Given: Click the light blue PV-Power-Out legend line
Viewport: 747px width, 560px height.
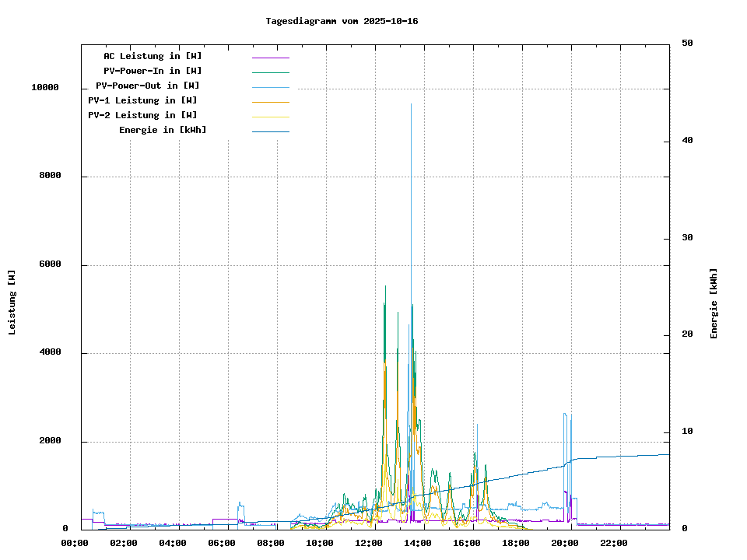Looking at the screenshot, I should 270,87.
